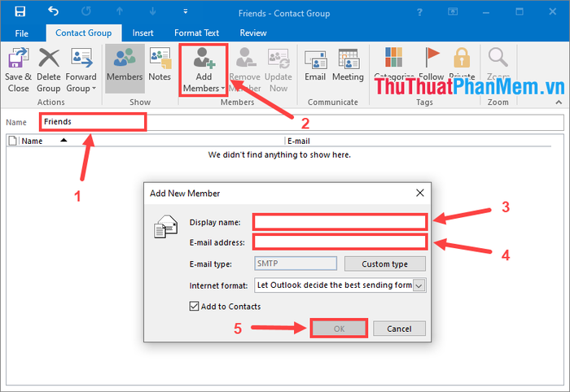Focus the E-mail address field

pyautogui.click(x=340, y=242)
